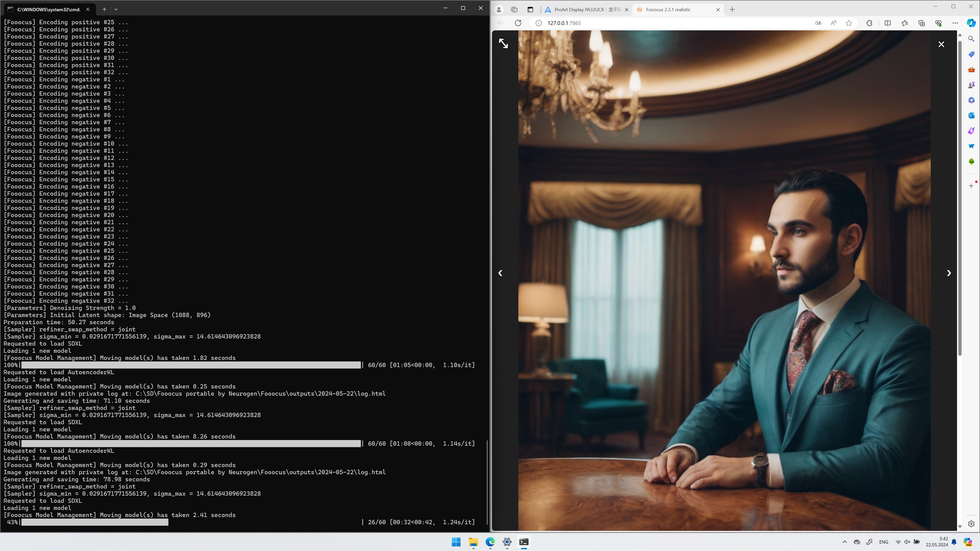The image size is (980, 551).
Task: Close the image preview with the X icon
Action: pos(941,44)
